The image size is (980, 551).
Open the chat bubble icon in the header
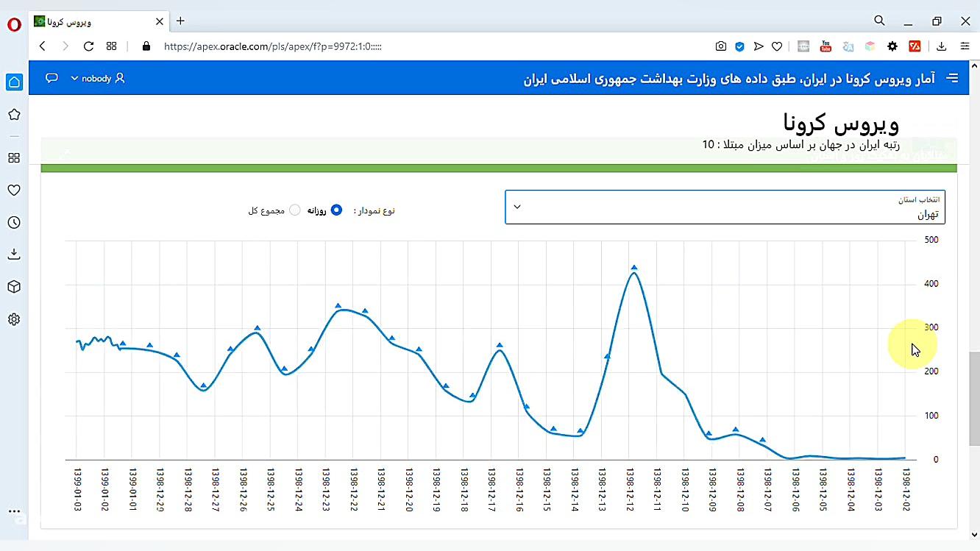(x=52, y=77)
